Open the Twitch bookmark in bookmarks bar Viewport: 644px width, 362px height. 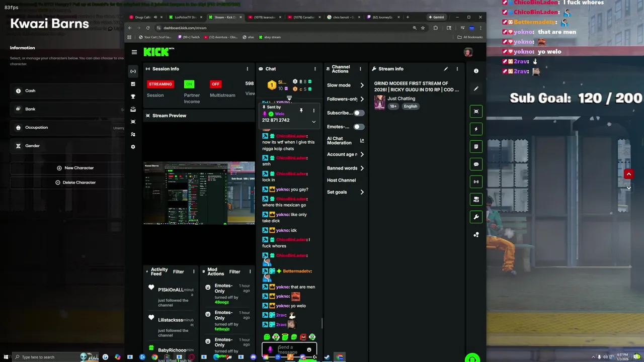(189, 37)
